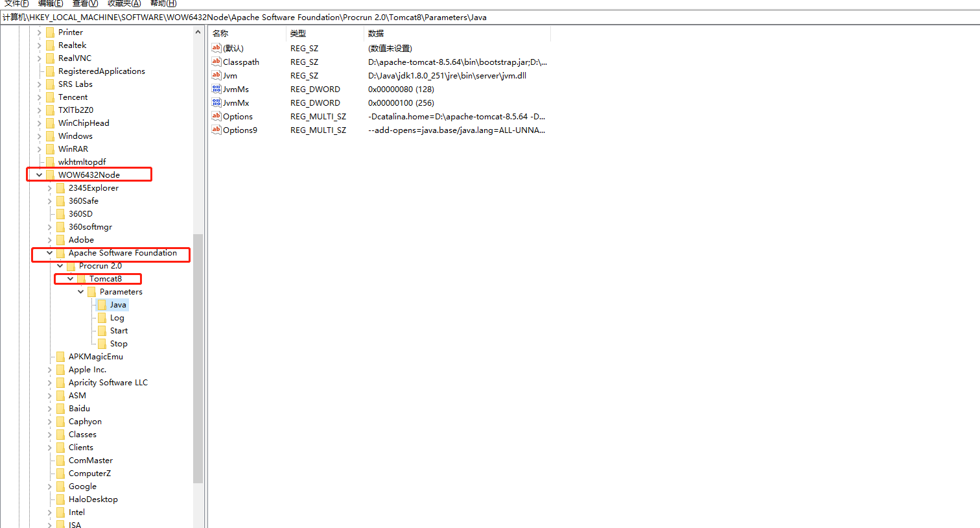Click the JvmMx binary icon
This screenshot has height=528, width=980.
tap(216, 102)
